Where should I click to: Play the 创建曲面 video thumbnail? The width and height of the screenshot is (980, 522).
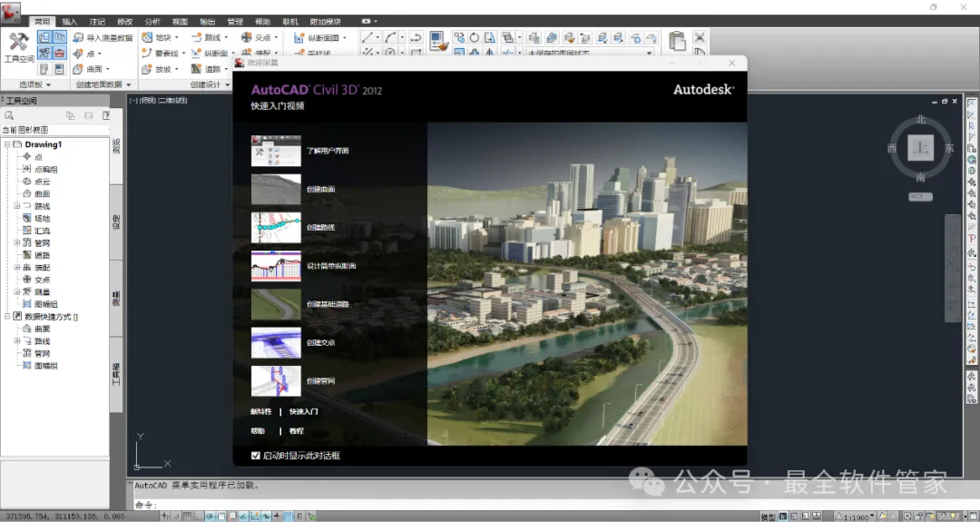(x=276, y=189)
